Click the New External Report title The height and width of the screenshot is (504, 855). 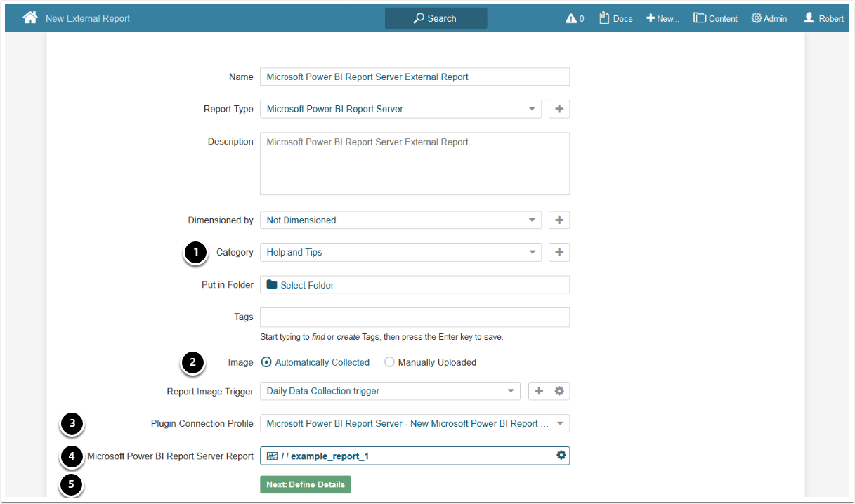(88, 18)
